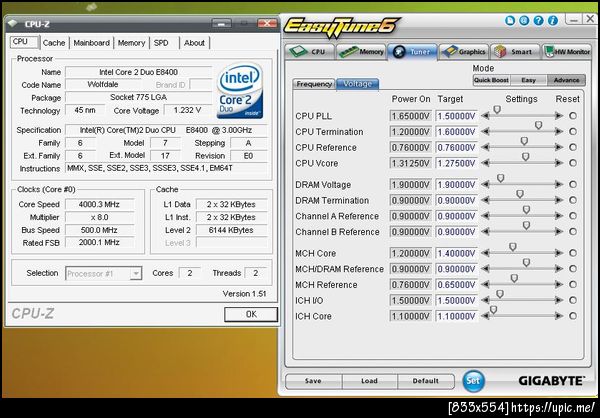Apply settings with Set button
The image size is (600, 418).
click(x=473, y=381)
